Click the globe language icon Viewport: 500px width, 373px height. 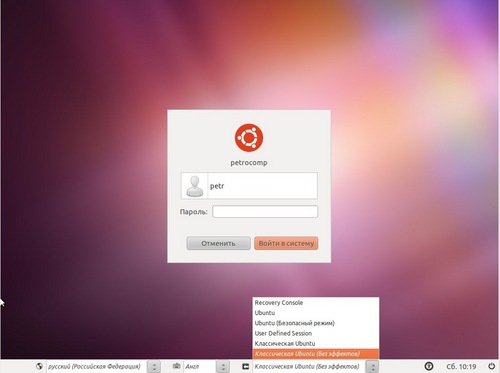coord(39,366)
